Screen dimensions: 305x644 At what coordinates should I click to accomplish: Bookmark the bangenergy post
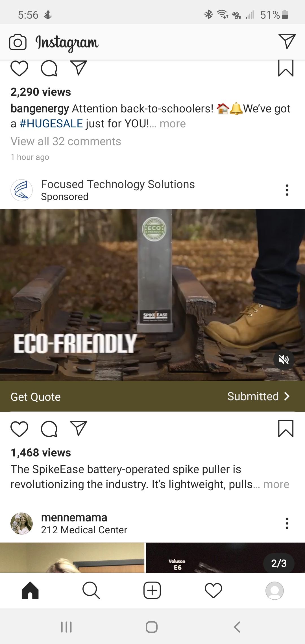click(x=286, y=68)
